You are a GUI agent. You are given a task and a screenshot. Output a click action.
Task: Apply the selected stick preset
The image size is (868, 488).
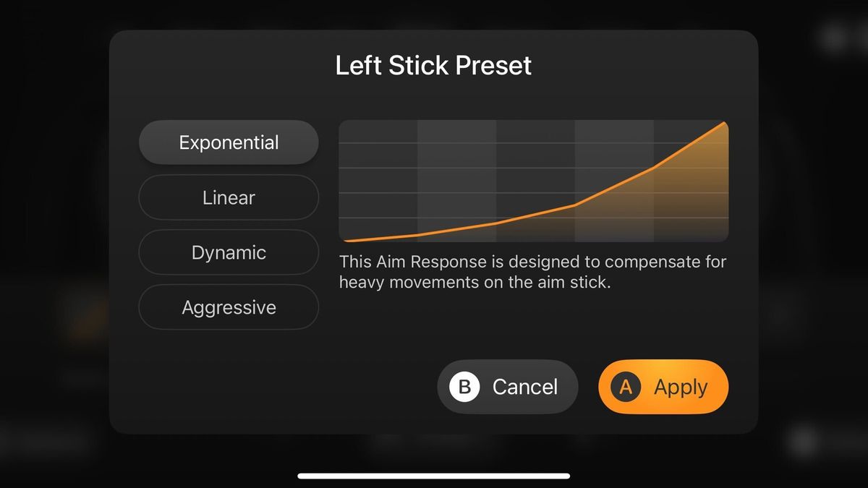663,387
